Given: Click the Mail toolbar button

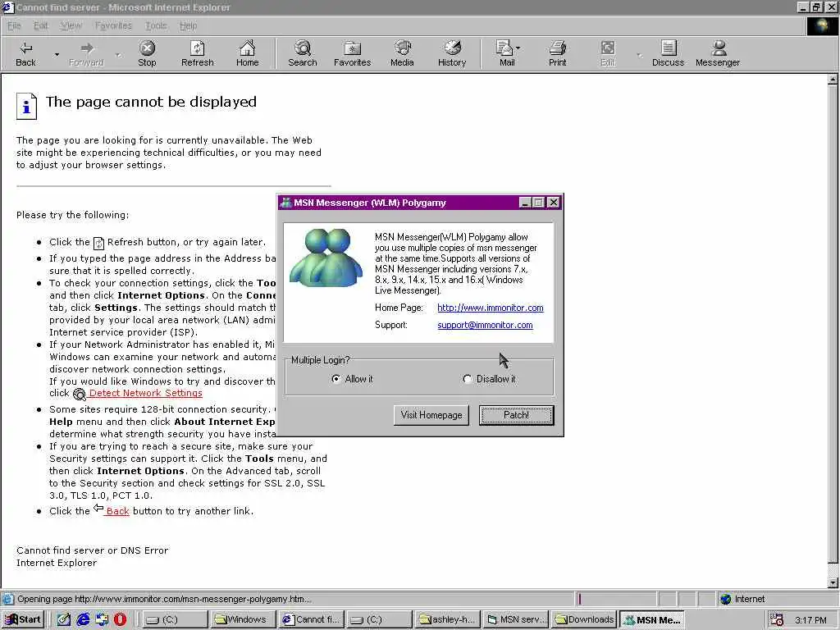Looking at the screenshot, I should [505, 53].
